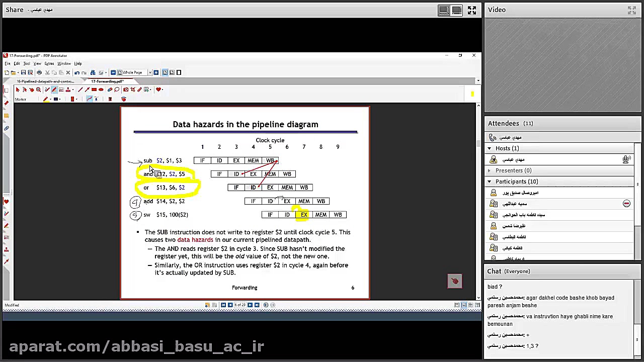
Task: Open the Window menu
Action: click(x=64, y=64)
